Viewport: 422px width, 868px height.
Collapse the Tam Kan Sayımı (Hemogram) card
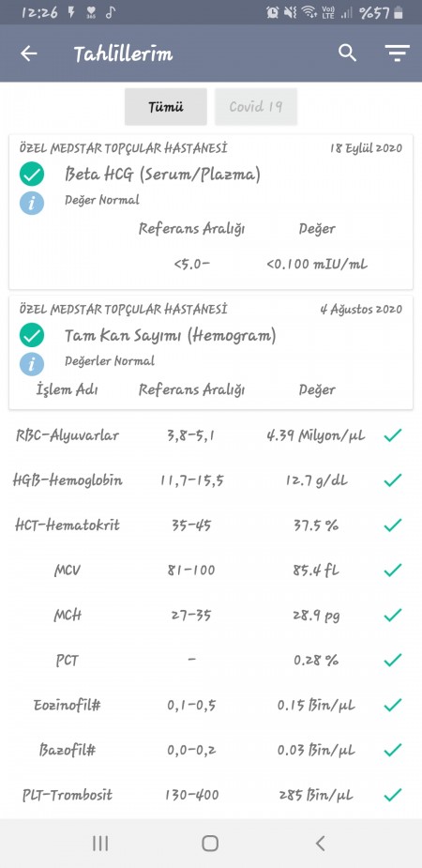(x=211, y=353)
